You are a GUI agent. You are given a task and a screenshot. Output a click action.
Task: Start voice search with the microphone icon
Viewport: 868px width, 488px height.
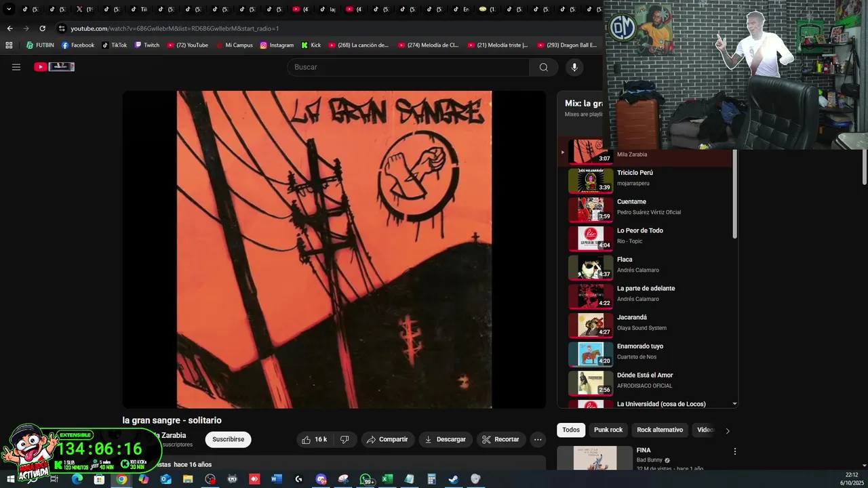point(574,67)
